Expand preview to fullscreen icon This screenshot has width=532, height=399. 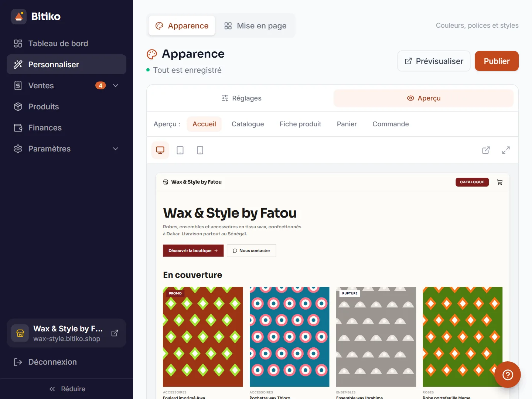[506, 150]
